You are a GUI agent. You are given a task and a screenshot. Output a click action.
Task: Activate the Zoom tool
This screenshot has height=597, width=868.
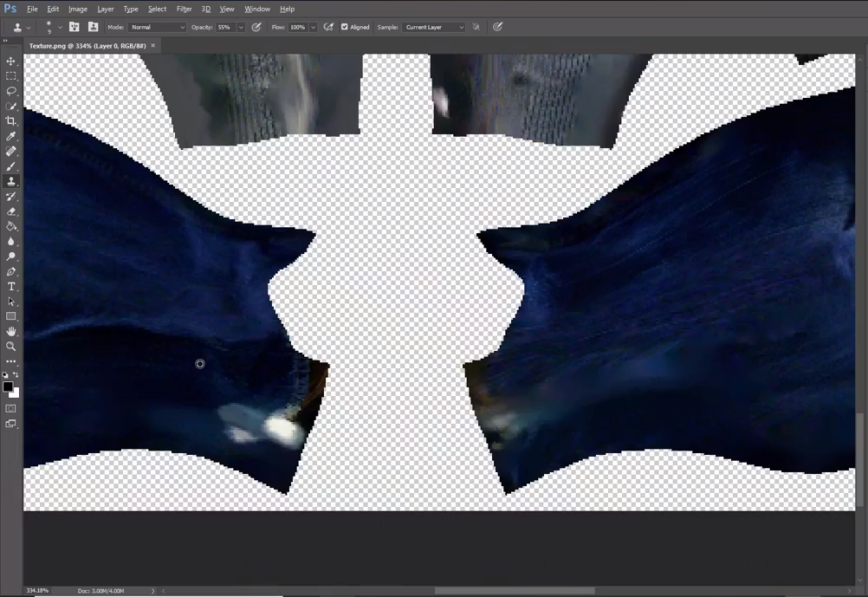point(11,347)
